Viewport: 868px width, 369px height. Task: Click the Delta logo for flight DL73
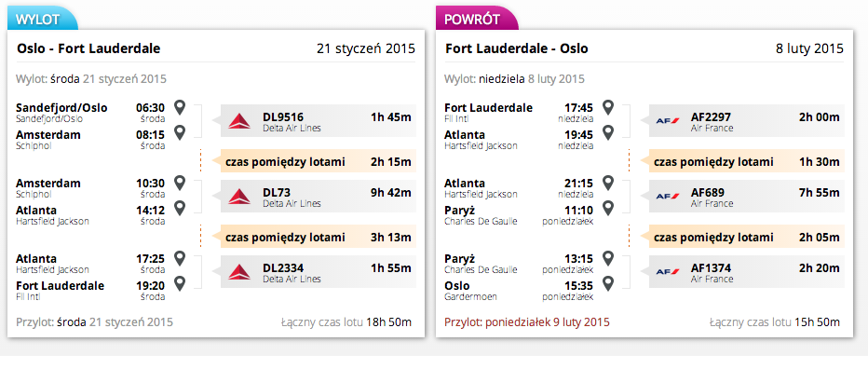pos(239,197)
